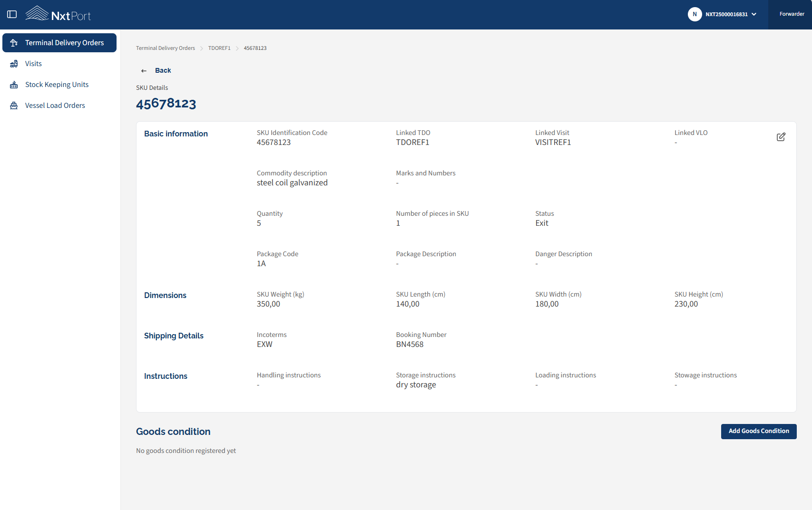
Task: Click the Incoterms value 'EXW'
Action: coord(264,345)
